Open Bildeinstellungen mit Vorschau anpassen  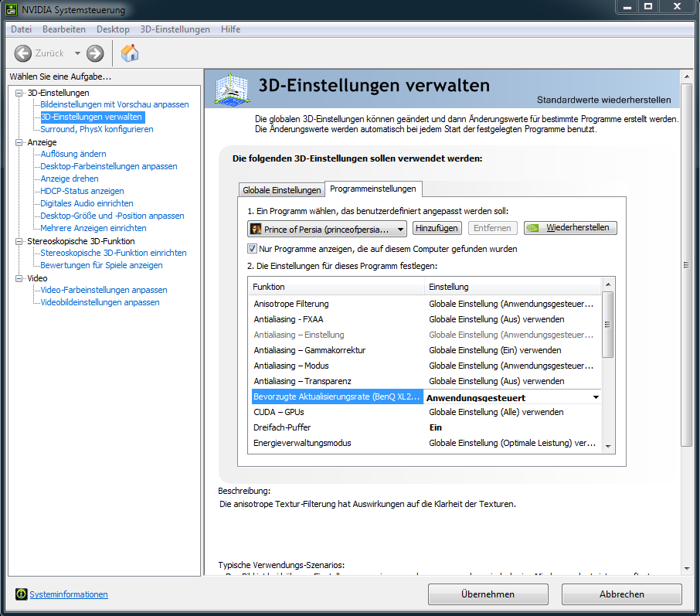(114, 104)
